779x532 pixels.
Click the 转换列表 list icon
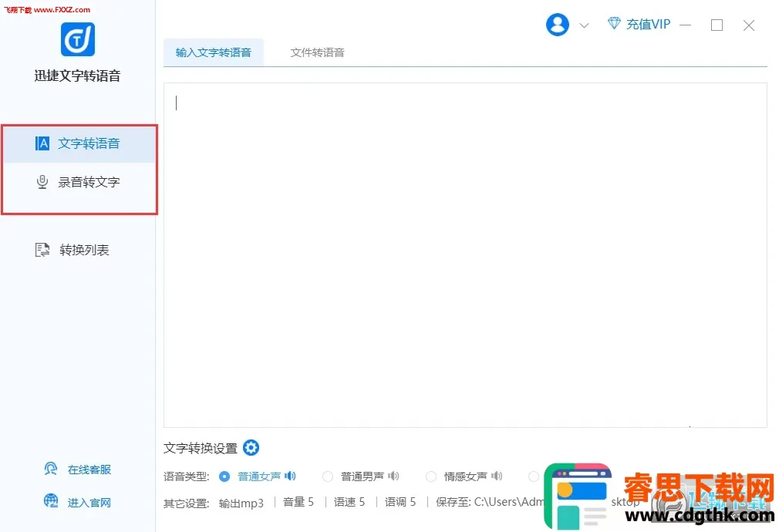click(x=42, y=250)
